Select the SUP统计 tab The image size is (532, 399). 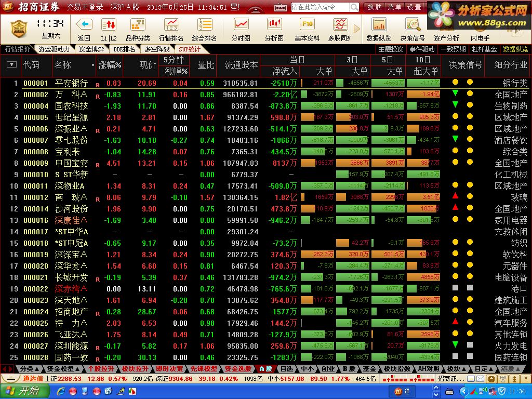coord(190,49)
